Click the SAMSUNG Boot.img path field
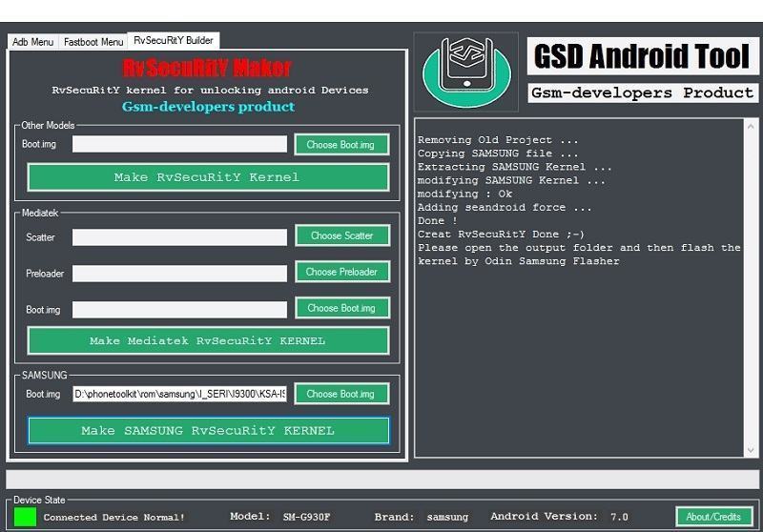 (179, 394)
